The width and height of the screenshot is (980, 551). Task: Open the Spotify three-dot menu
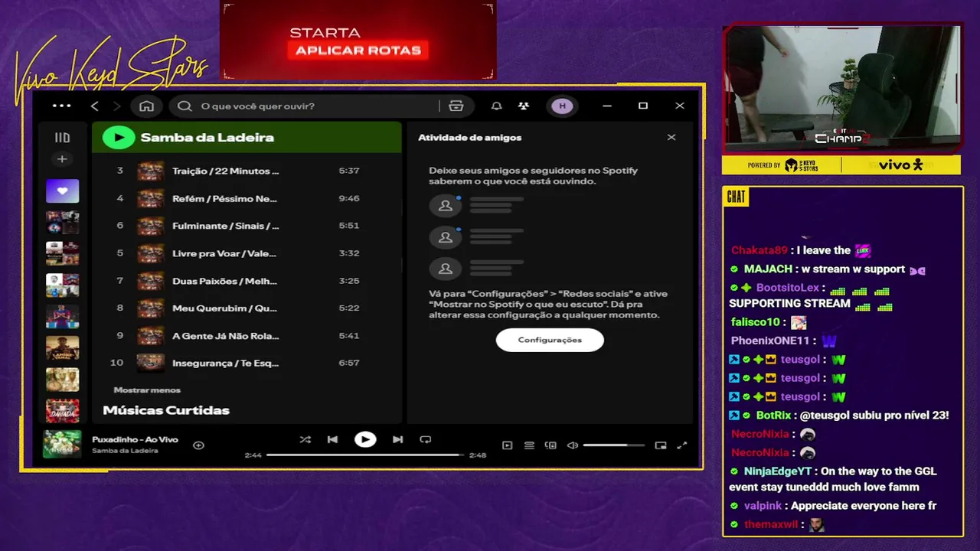coord(62,106)
